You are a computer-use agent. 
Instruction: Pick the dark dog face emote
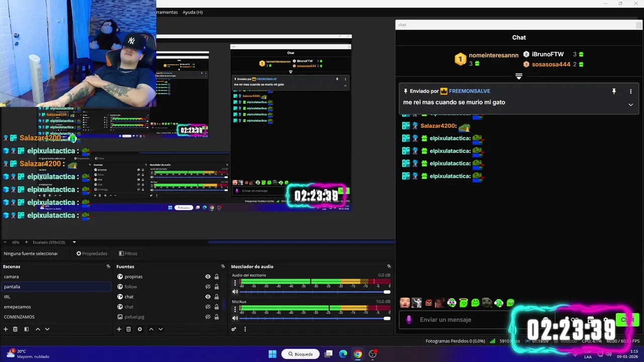point(487,303)
